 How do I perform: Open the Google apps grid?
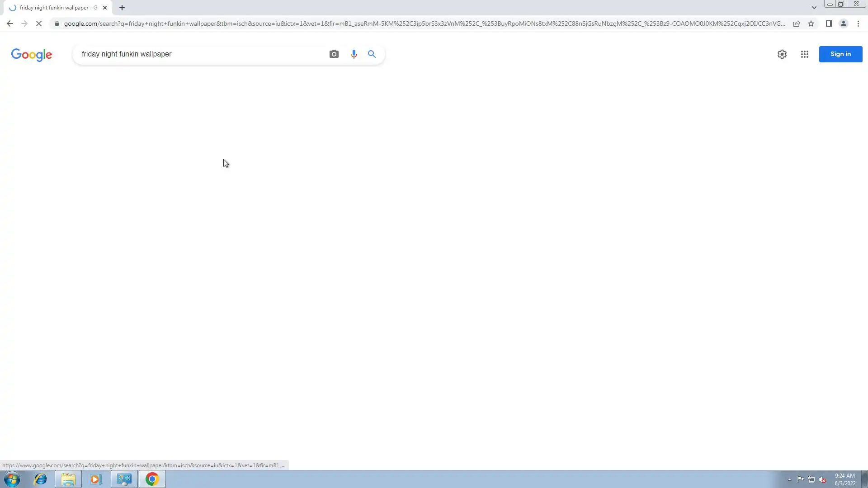click(804, 54)
